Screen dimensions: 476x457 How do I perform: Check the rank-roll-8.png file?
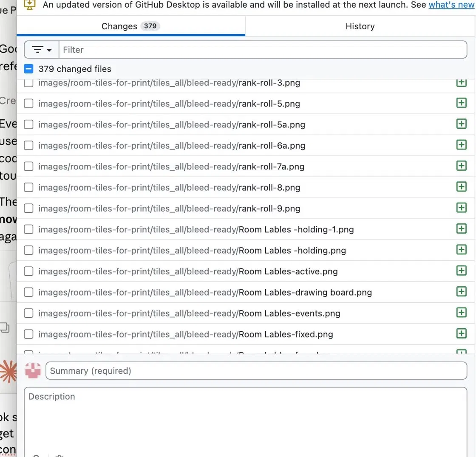tap(28, 187)
